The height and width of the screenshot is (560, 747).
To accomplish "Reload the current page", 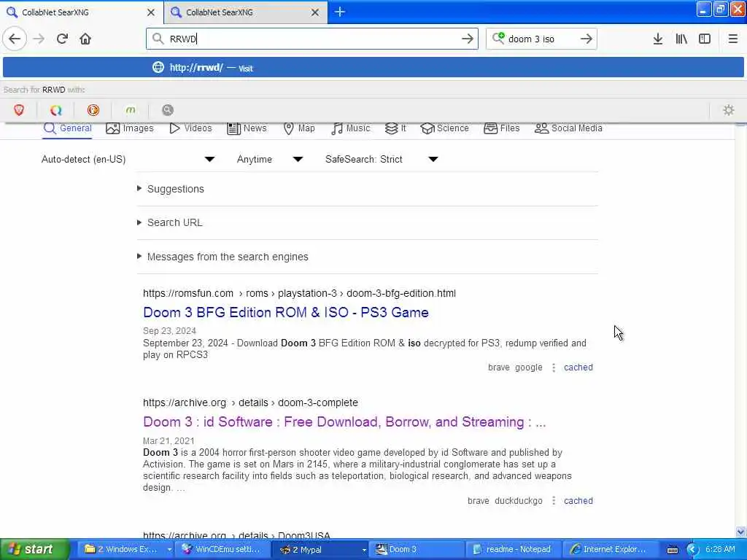I will [62, 39].
